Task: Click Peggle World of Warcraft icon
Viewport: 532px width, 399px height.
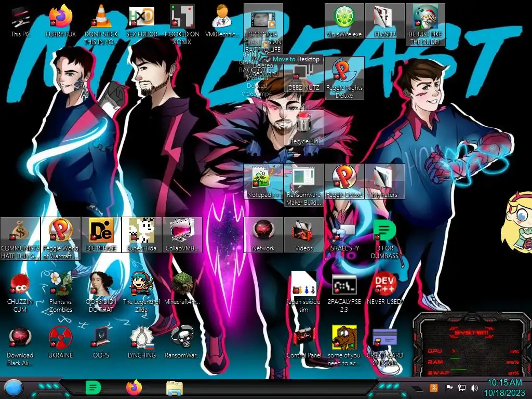Action: (x=60, y=239)
